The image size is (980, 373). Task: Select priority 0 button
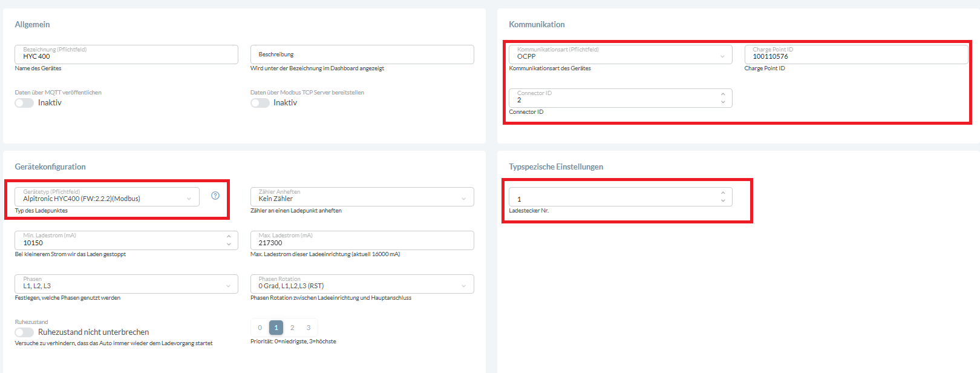(260, 328)
